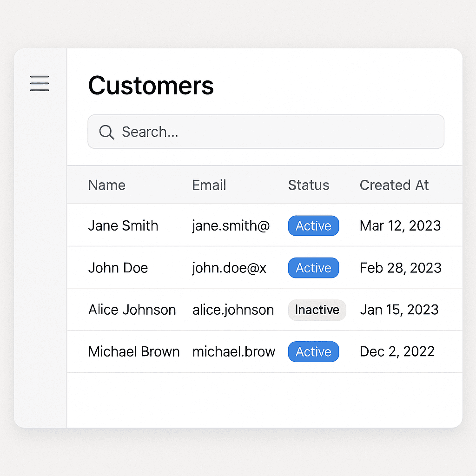Select Jane Smith's Active status badge
The height and width of the screenshot is (476, 476).
point(313,226)
